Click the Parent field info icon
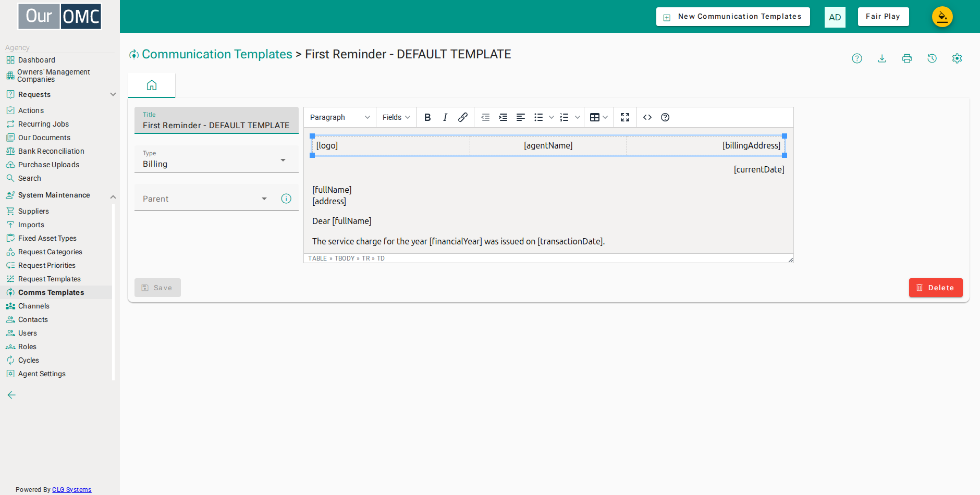Viewport: 980px width, 495px height. click(286, 199)
